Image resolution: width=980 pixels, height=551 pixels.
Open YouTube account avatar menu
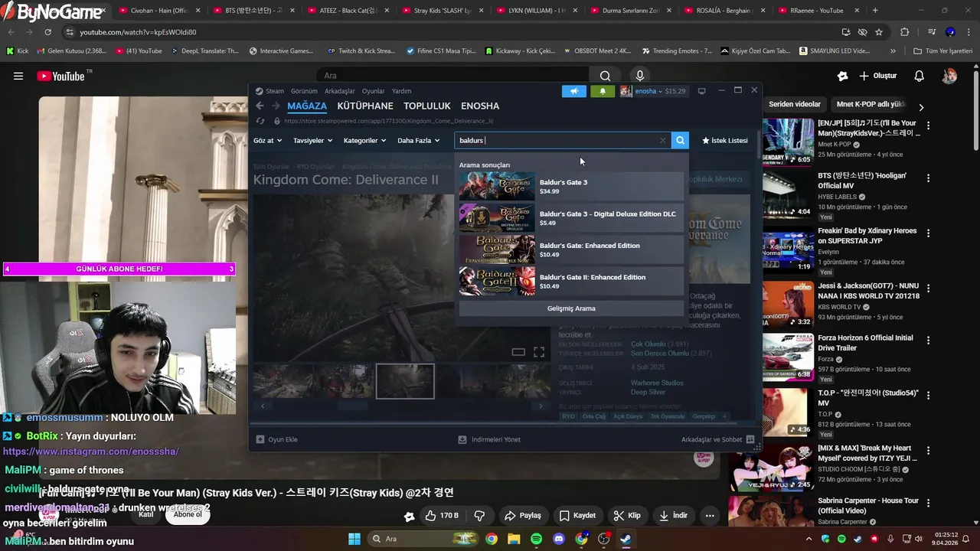949,76
